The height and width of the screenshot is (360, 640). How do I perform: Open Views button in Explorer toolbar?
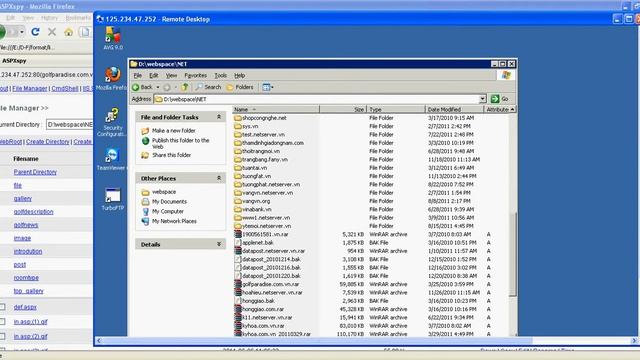(267, 87)
